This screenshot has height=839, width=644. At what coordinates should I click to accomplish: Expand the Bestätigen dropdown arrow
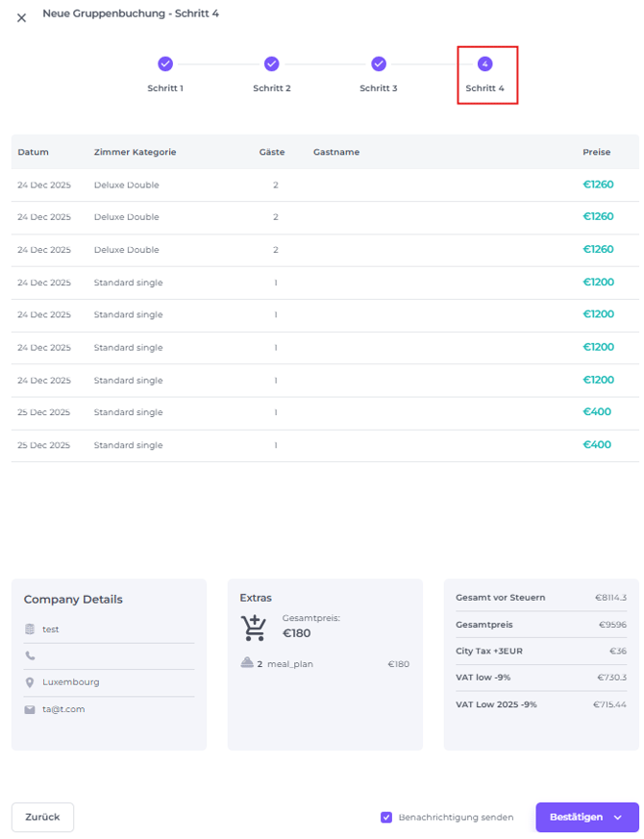[618, 817]
